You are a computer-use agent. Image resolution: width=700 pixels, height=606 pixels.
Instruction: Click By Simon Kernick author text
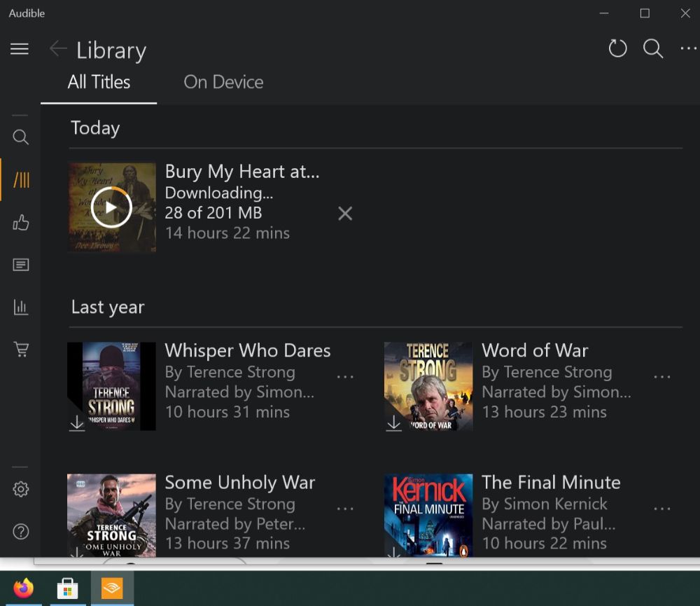tap(544, 504)
